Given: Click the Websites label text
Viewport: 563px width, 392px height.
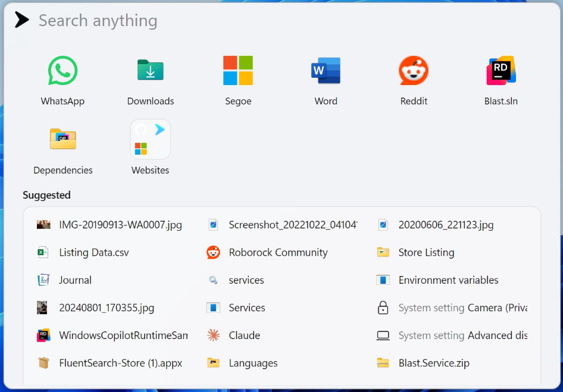Looking at the screenshot, I should pyautogui.click(x=151, y=170).
